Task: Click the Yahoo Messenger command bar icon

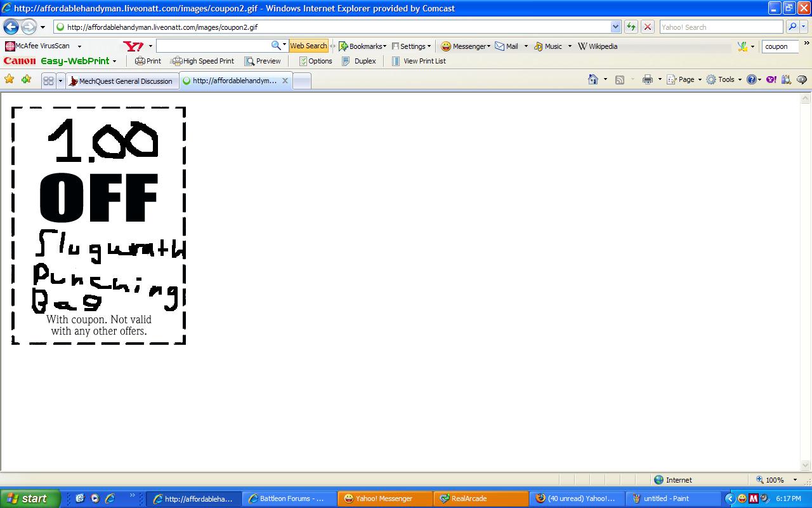Action: [x=771, y=79]
